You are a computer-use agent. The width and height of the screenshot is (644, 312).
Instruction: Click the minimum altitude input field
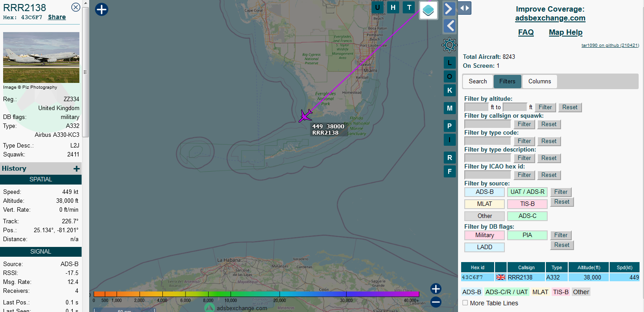click(476, 107)
